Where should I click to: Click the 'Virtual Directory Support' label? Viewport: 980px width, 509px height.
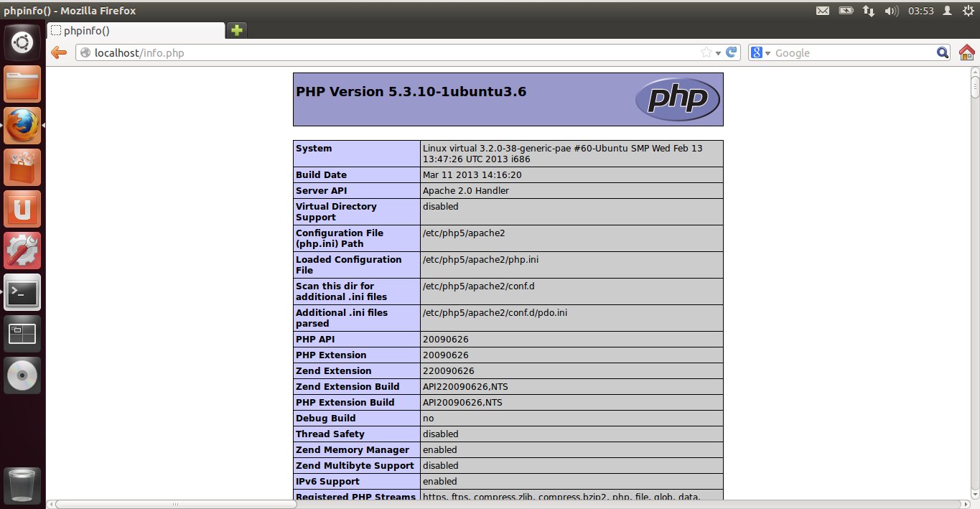pos(336,212)
